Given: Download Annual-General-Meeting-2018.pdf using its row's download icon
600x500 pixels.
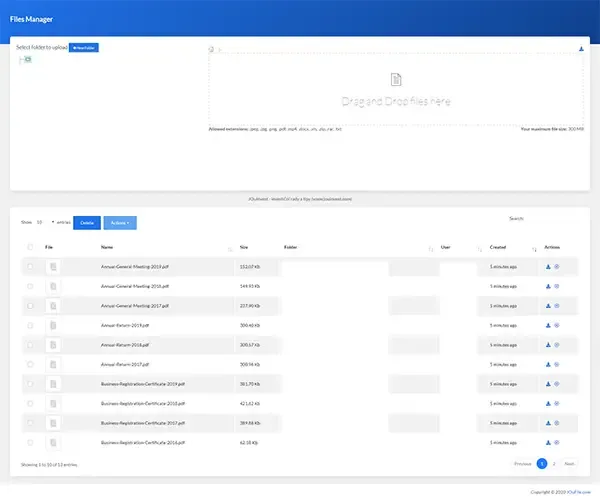Looking at the screenshot, I should click(548, 286).
